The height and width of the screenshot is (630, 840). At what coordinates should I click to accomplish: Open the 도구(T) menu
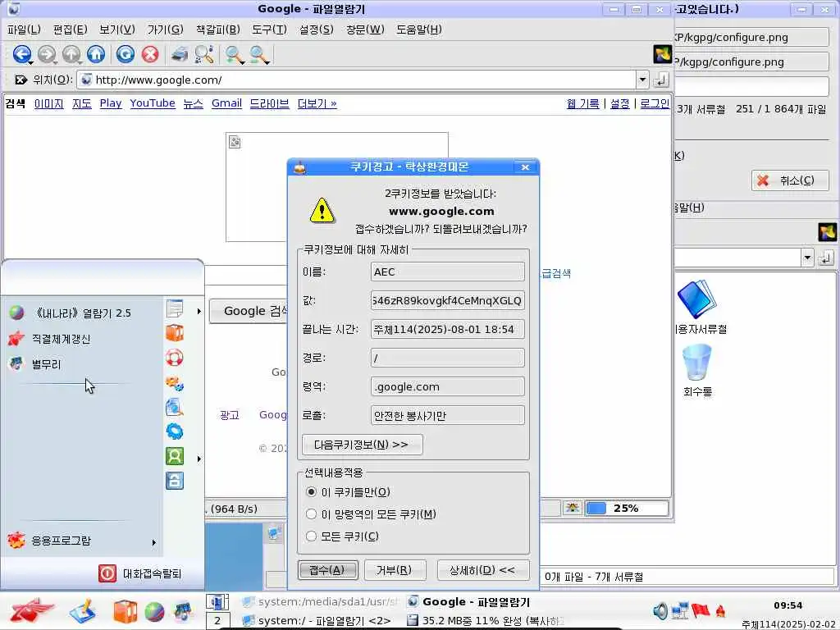click(269, 30)
